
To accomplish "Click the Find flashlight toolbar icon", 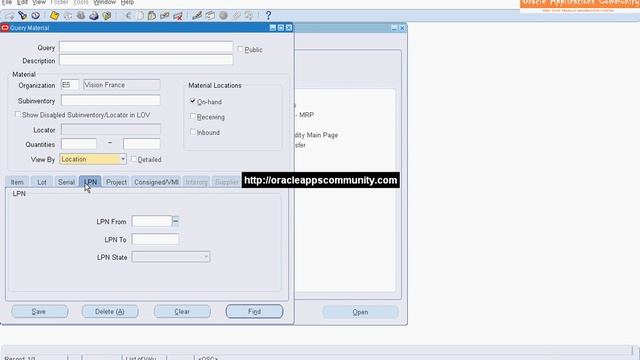I will click(x=22, y=16).
